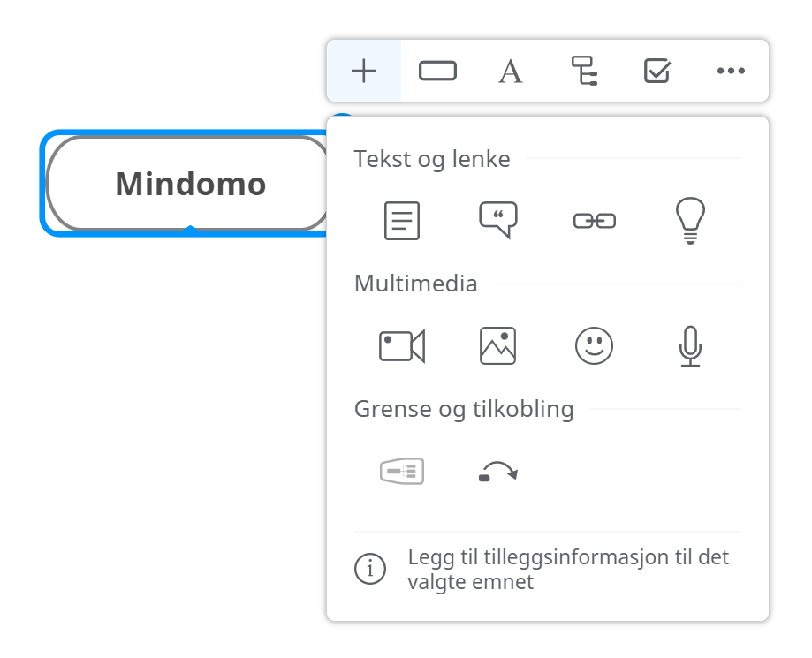
Task: Open the map layout icon in the toolbar
Action: coord(583,71)
